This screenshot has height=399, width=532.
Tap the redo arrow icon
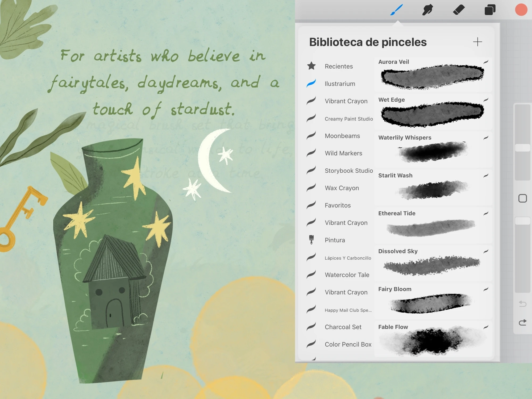(522, 323)
